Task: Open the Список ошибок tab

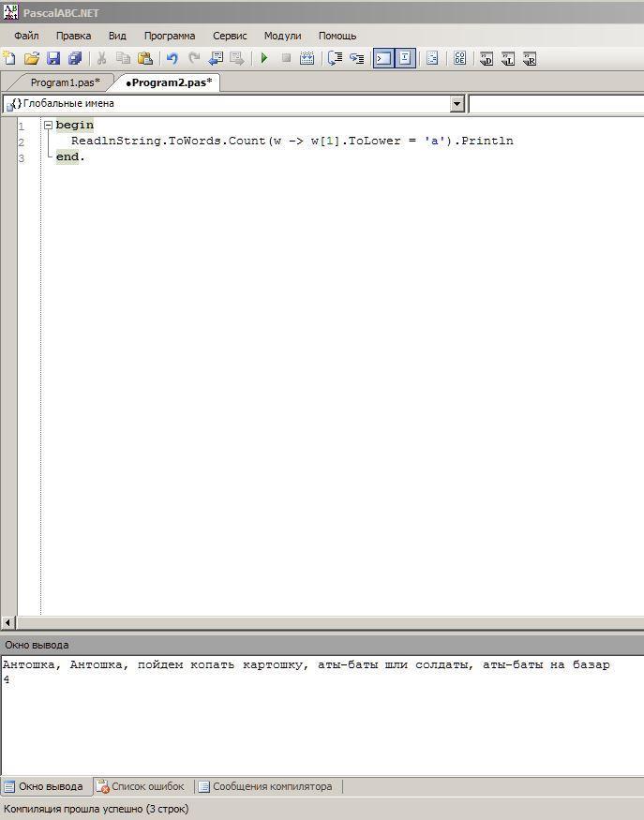Action: coord(142,786)
